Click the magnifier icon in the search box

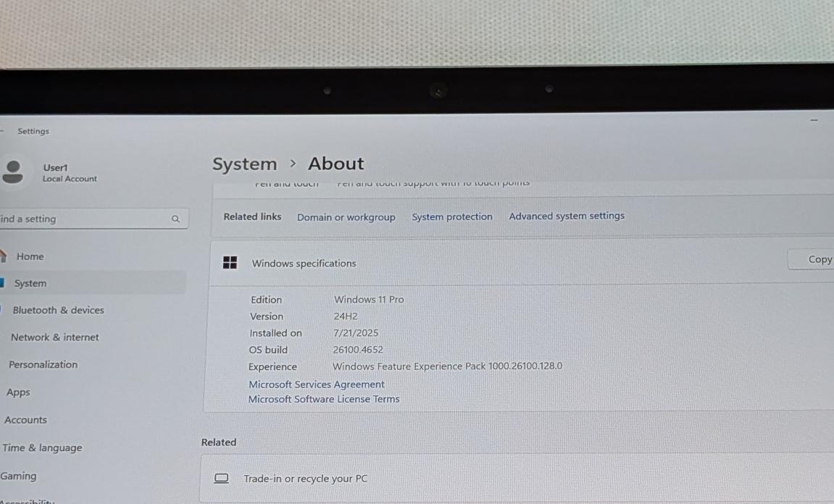pyautogui.click(x=175, y=219)
